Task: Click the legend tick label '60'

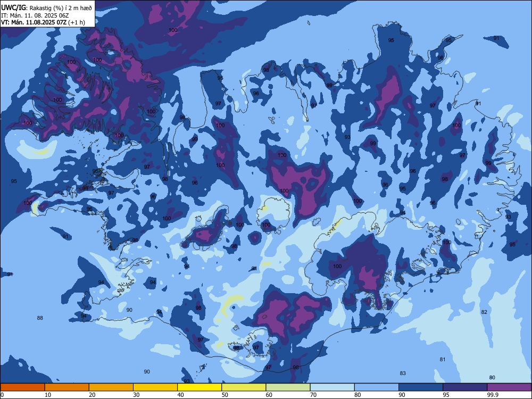Action: [269, 395]
